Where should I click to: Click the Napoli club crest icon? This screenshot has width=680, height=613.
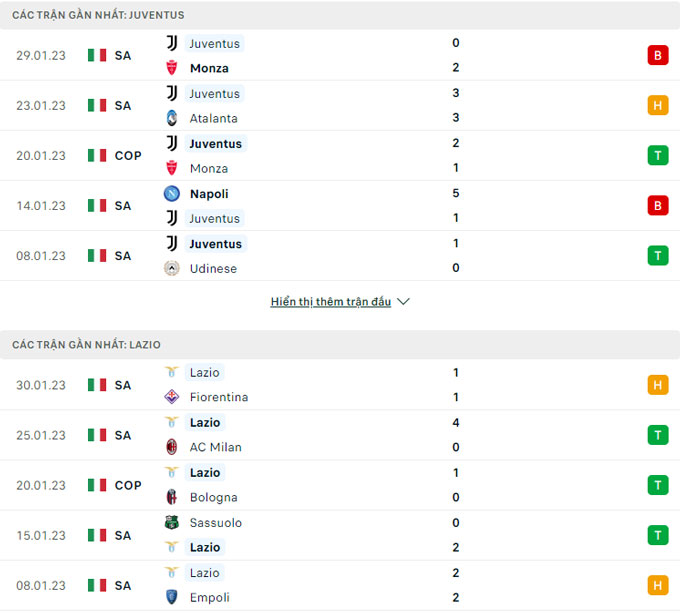172,193
